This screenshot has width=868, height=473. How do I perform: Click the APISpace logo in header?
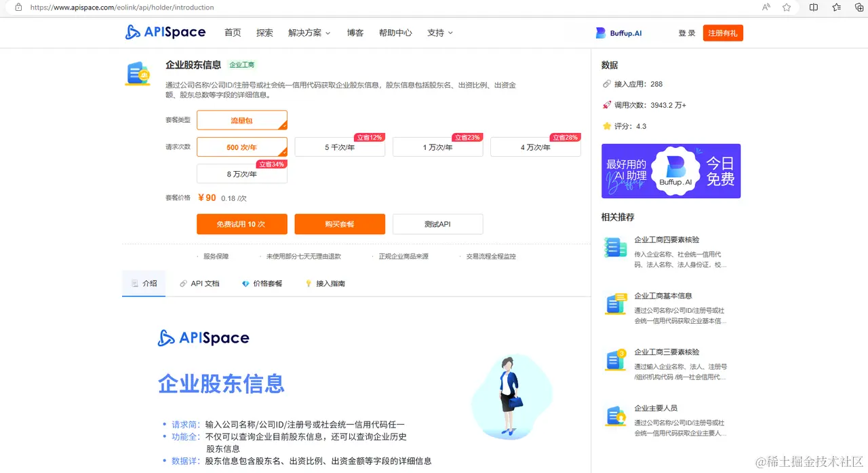165,32
